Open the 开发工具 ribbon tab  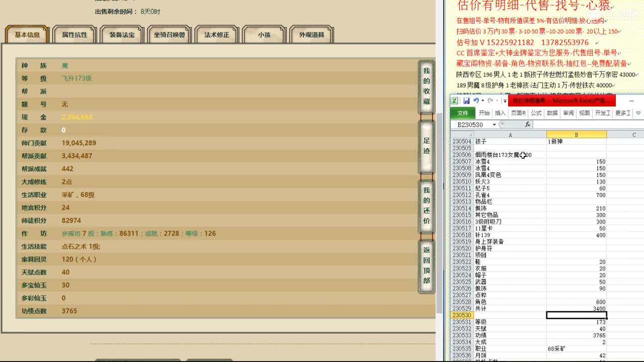[603, 113]
